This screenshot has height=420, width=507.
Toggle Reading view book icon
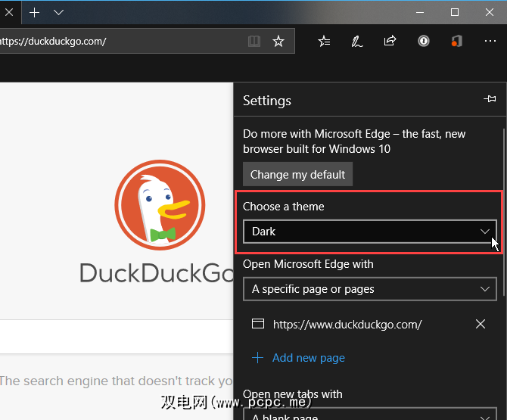coord(253,42)
